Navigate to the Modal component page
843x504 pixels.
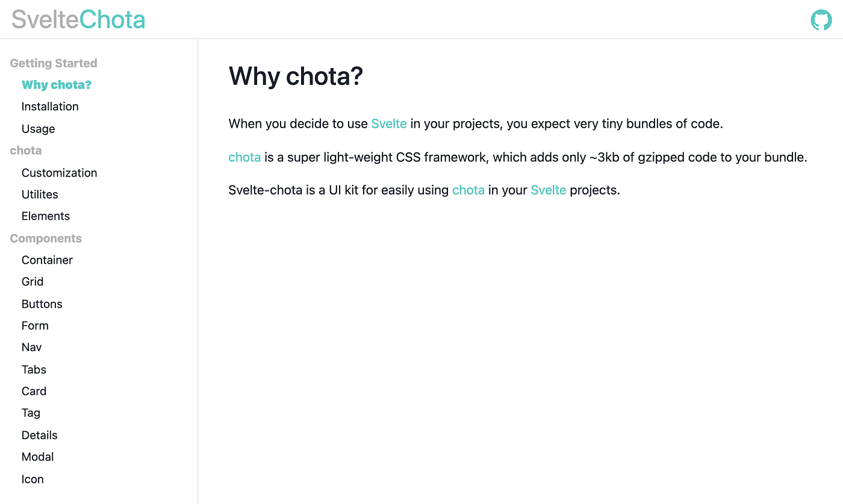(37, 456)
